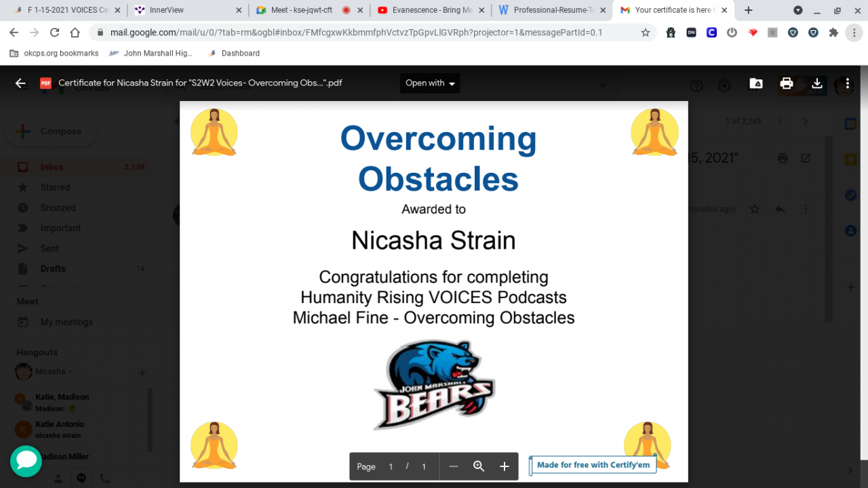Click the PDF page number field
This screenshot has height=488, width=868.
point(391,466)
